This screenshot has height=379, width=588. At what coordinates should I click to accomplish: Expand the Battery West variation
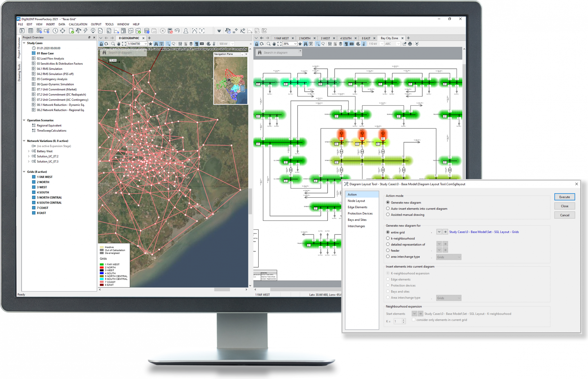[29, 151]
